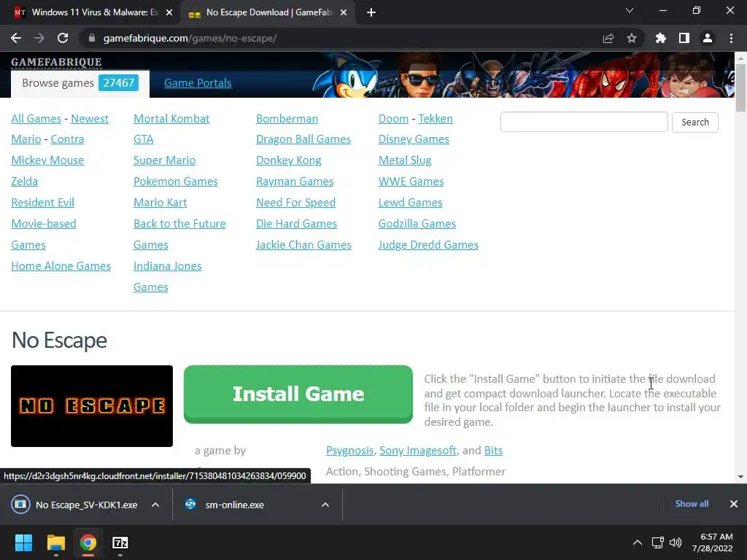
Task: Click the GameFabrique logo
Action: click(x=56, y=62)
